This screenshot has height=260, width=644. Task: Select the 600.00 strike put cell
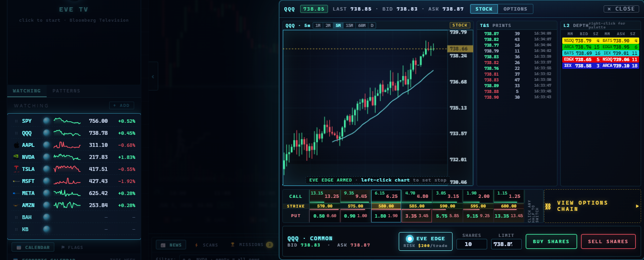pos(509,216)
